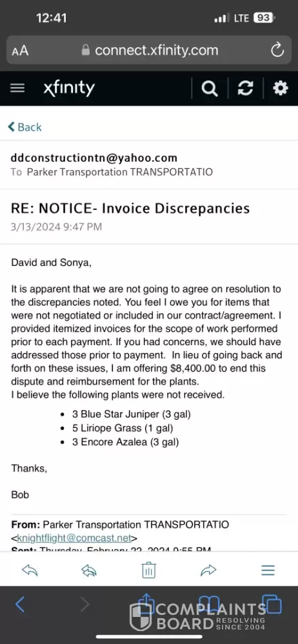
Task: Choose the reply-all double arrow icon
Action: (x=89, y=570)
